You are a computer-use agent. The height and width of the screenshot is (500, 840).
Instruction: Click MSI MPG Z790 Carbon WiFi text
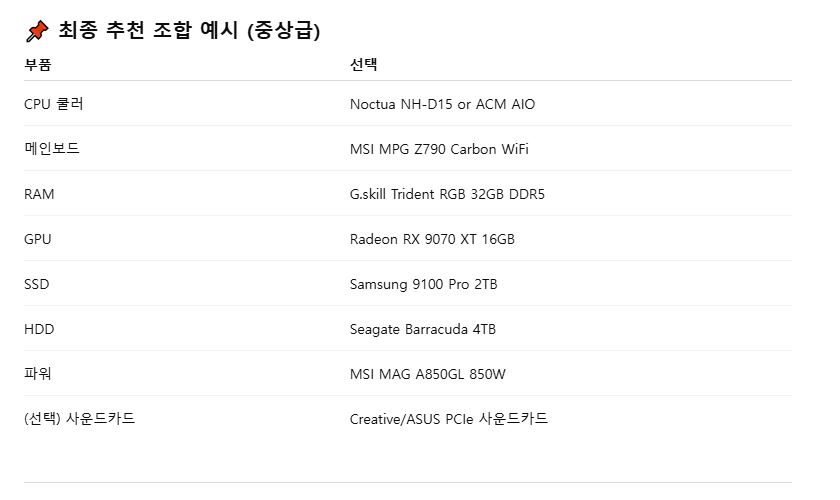coord(439,149)
